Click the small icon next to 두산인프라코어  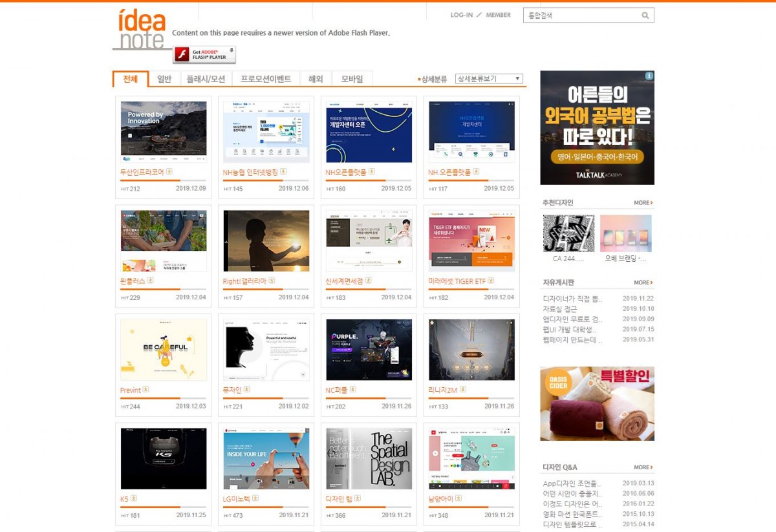[169, 172]
